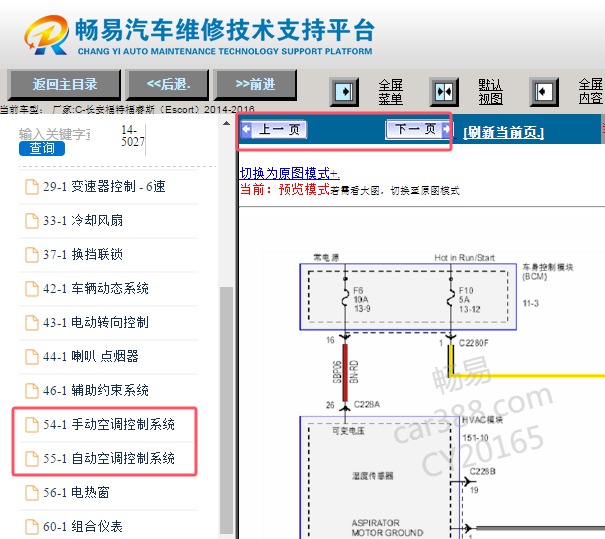
Task: Click the 车身控制模块 (BCM) label
Action: point(548,272)
